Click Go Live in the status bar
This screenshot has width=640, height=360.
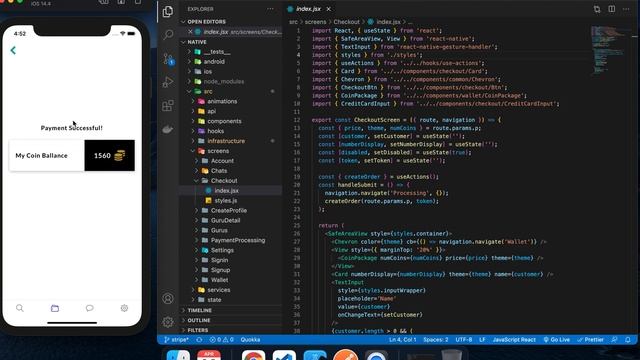coord(557,340)
